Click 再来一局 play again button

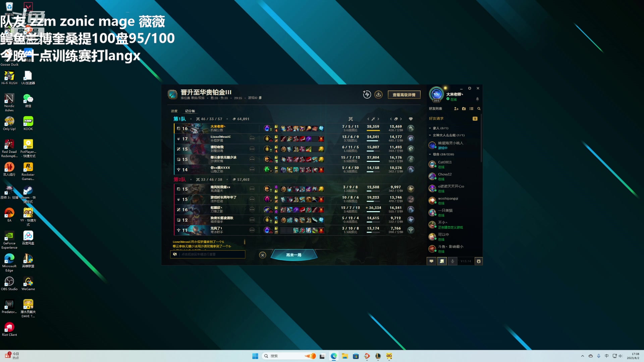[x=293, y=255]
